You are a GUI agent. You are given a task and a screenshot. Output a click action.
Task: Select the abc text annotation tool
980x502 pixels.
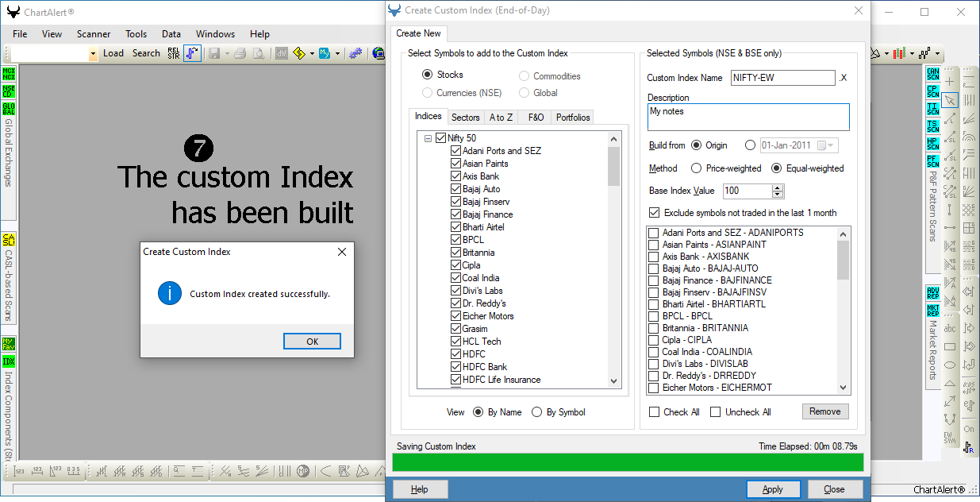coord(950,328)
